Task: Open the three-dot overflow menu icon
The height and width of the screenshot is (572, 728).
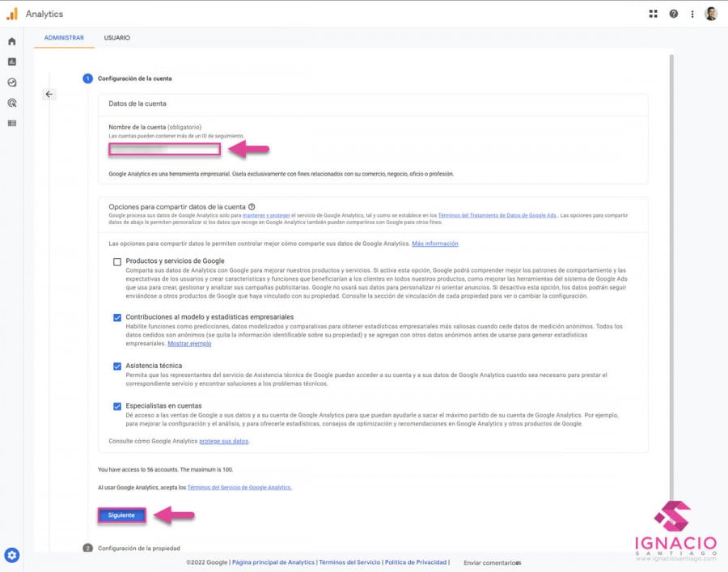Action: [x=693, y=13]
